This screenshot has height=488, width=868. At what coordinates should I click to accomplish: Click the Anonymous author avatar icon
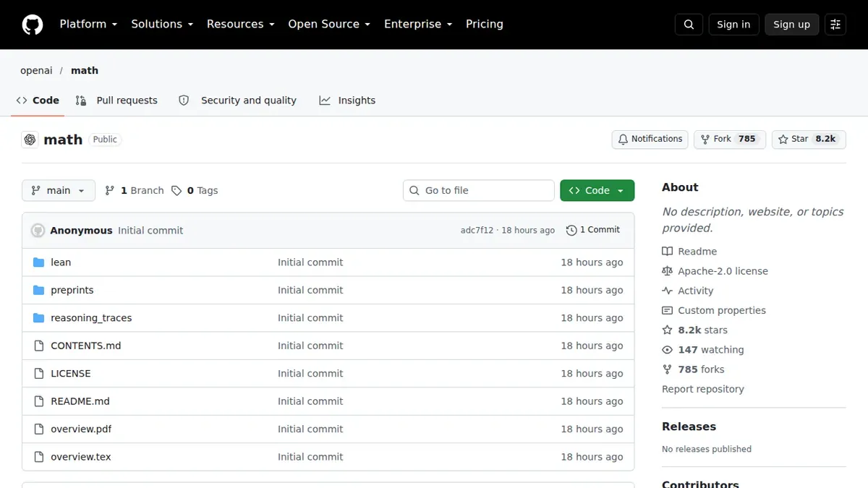pyautogui.click(x=38, y=231)
